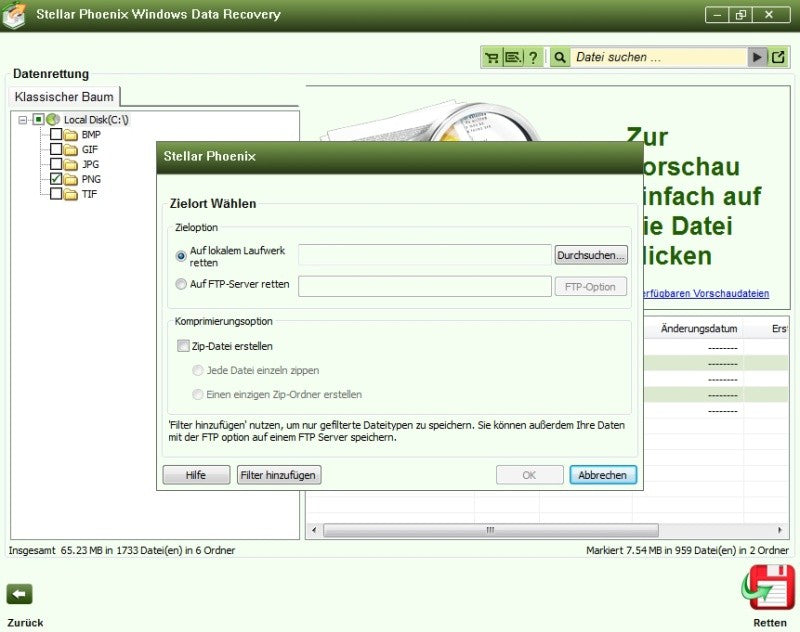This screenshot has height=632, width=800.
Task: Focus the Datei suchen search box
Action: pos(659,58)
